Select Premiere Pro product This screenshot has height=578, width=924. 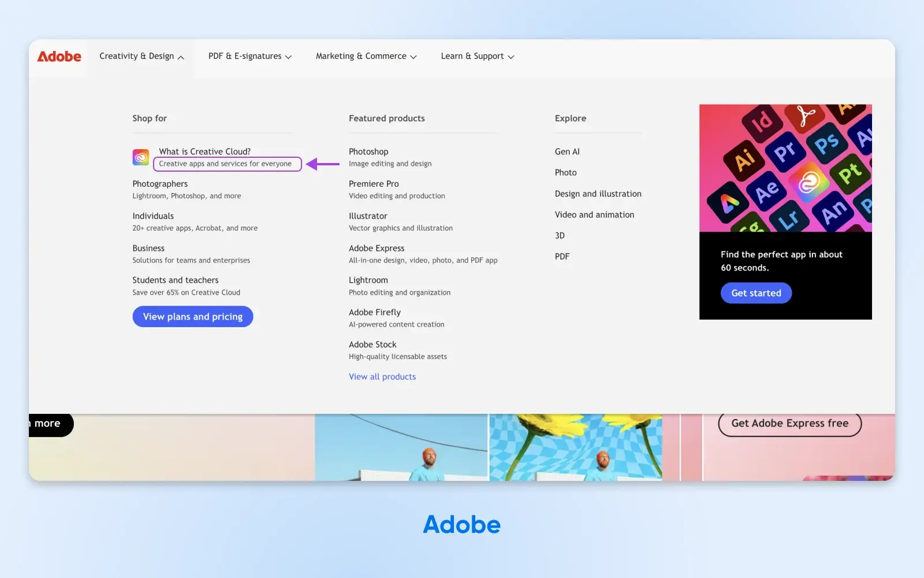(x=374, y=184)
